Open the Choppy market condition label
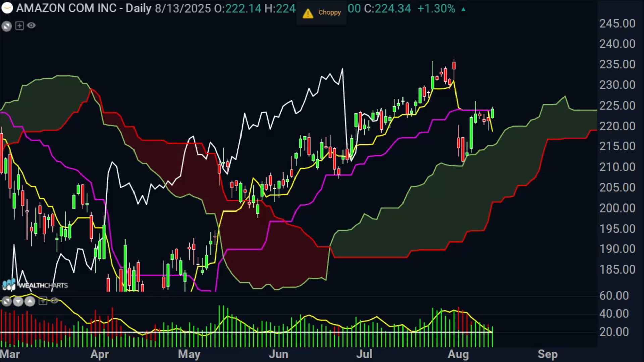The height and width of the screenshot is (362, 644). point(329,12)
